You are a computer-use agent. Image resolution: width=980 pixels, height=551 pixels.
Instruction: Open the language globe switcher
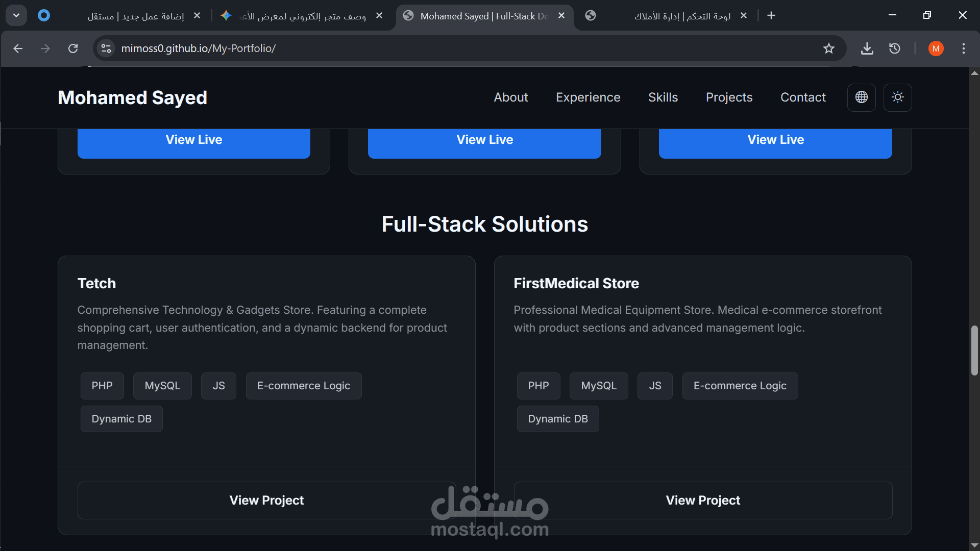[x=861, y=97]
